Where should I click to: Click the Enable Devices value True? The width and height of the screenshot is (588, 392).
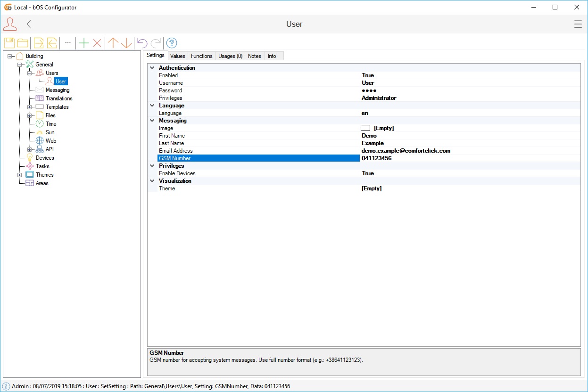[368, 173]
